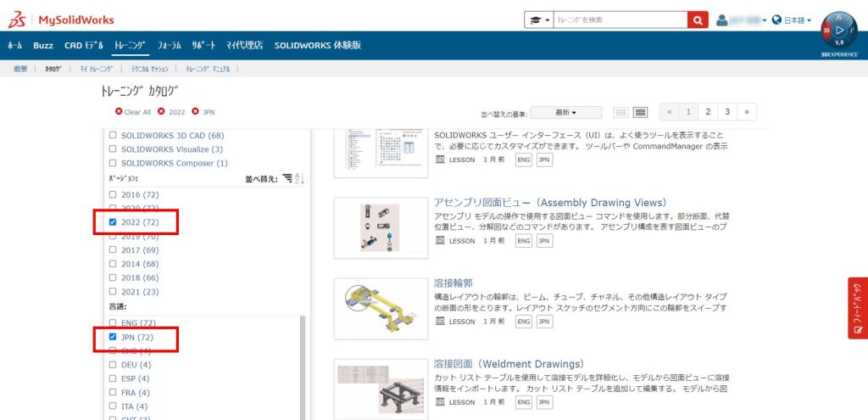Uncheck the 2022 (72) version checkbox
This screenshot has width=868, height=420.
tap(113, 222)
